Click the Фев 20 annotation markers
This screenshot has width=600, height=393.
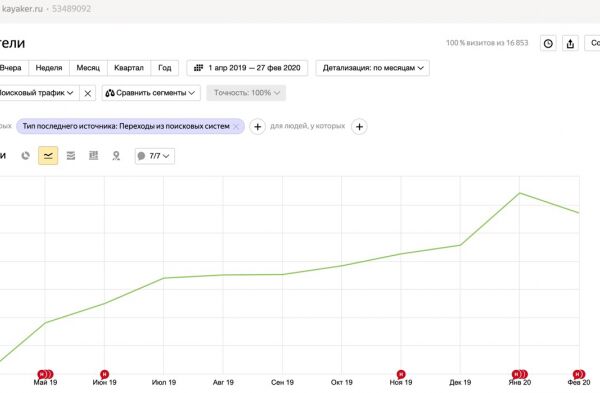[579, 374]
